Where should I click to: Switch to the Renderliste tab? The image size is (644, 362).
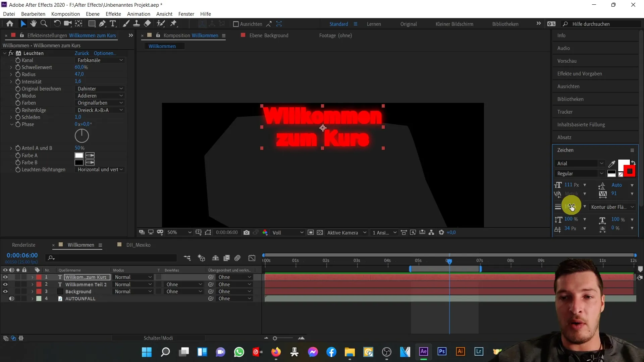click(x=23, y=245)
